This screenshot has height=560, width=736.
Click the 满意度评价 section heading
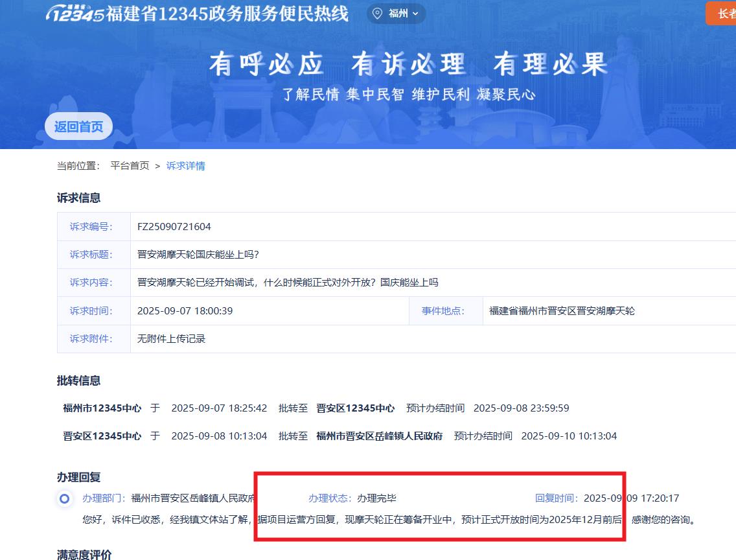84,554
